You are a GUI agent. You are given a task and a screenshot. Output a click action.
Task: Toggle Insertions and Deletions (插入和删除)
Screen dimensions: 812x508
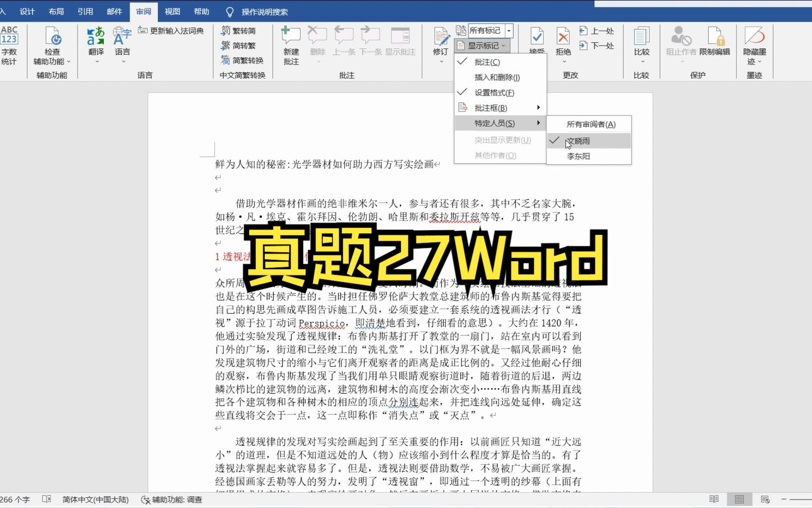(500, 77)
